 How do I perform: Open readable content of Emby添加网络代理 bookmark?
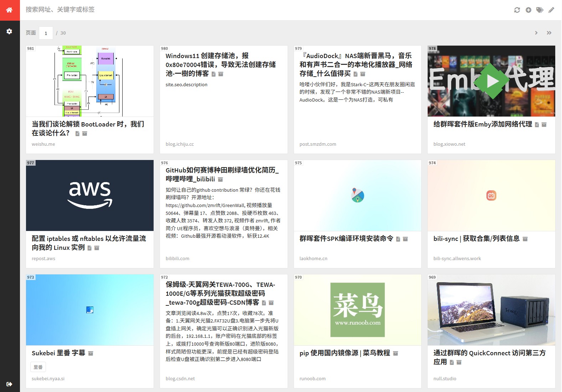(537, 125)
